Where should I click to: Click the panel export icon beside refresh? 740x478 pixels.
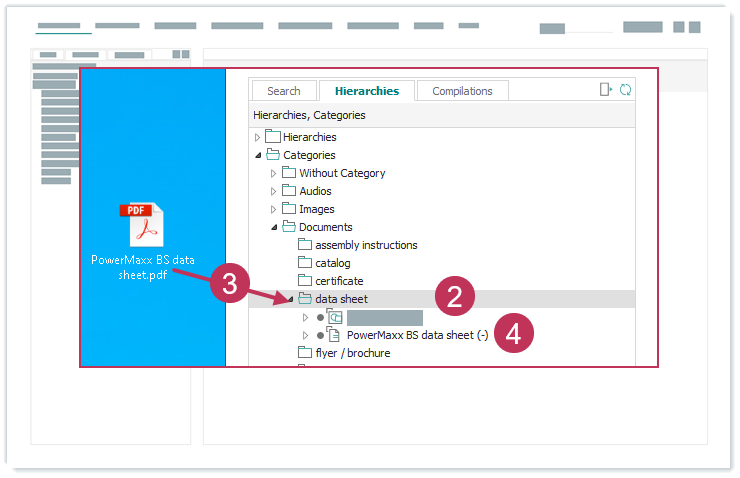606,90
